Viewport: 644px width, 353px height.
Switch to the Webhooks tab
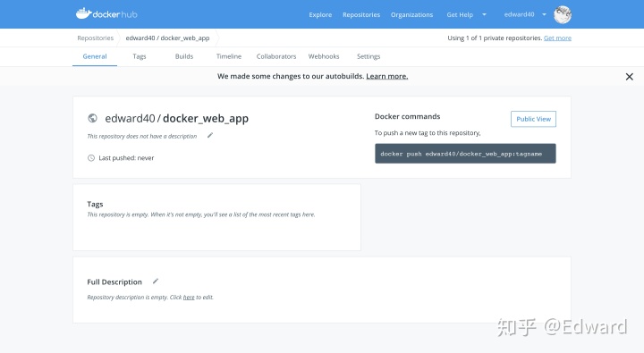(324, 56)
